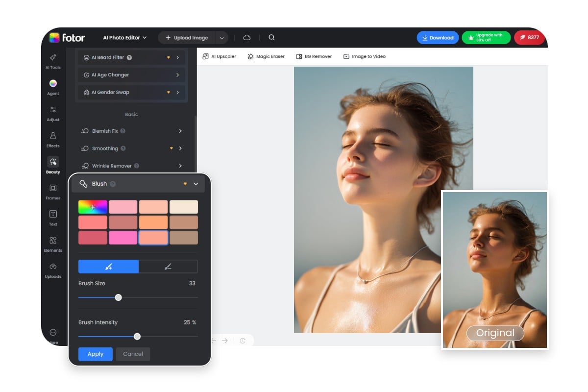
Task: Launch the Magic Eraser tool
Action: point(266,56)
